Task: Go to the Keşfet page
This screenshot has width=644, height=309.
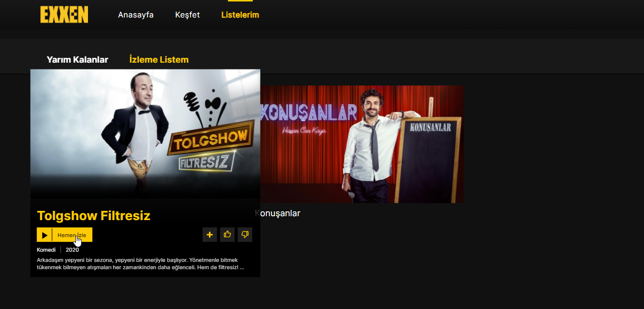Action: pyautogui.click(x=187, y=15)
